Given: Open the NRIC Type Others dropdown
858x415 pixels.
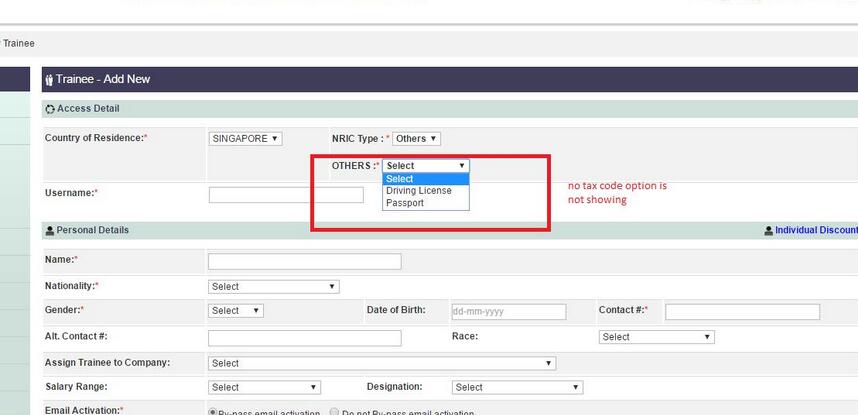Looking at the screenshot, I should click(x=416, y=139).
